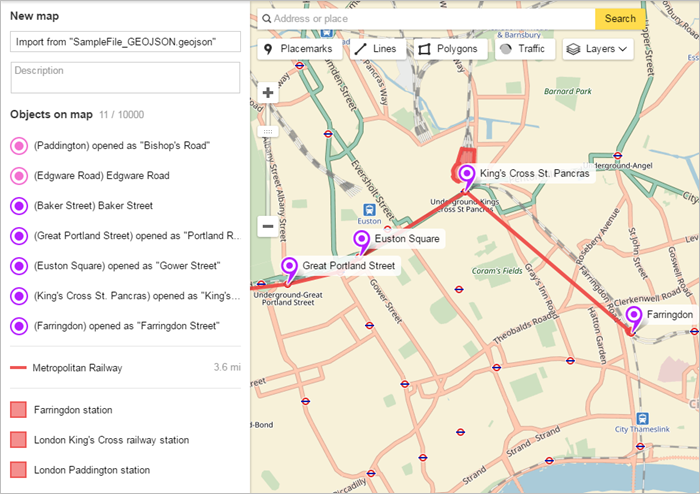Select the Farringdon station polygon list item
This screenshot has width=700, height=494.
pos(73,410)
